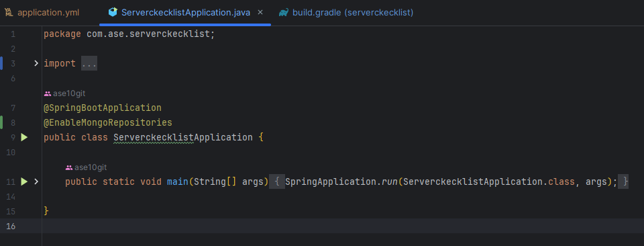Run main method using line 11 gutter arrow
The height and width of the screenshot is (246, 644).
(24, 181)
